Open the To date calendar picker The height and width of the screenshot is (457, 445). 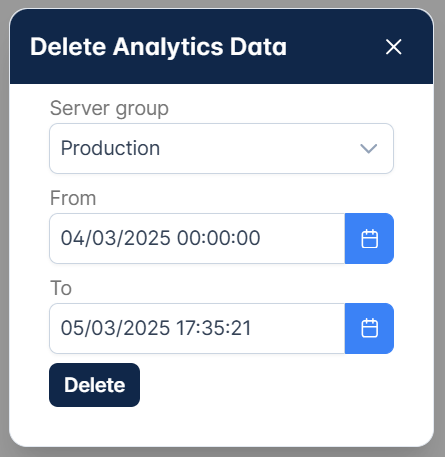pos(369,328)
